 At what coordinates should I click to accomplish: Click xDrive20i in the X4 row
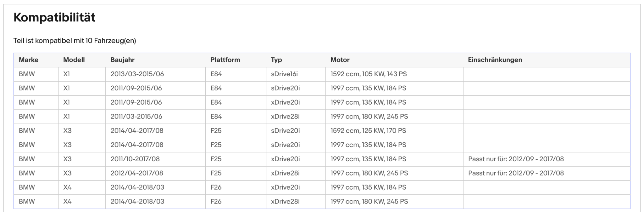[x=285, y=187]
